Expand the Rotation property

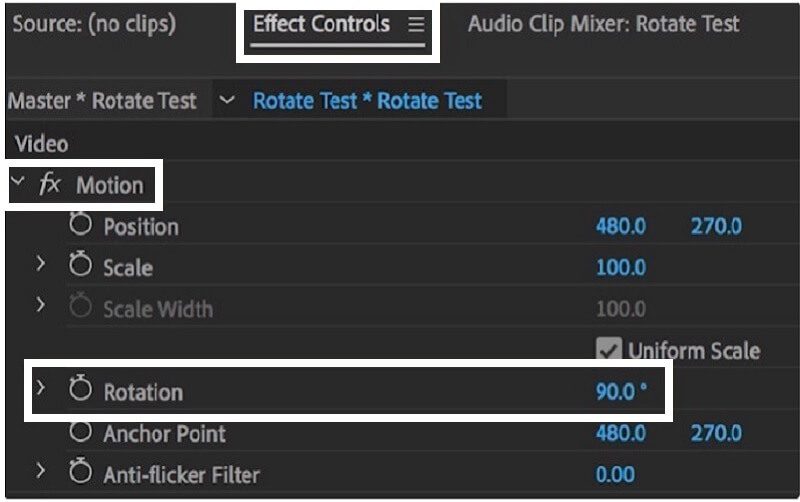(x=41, y=388)
